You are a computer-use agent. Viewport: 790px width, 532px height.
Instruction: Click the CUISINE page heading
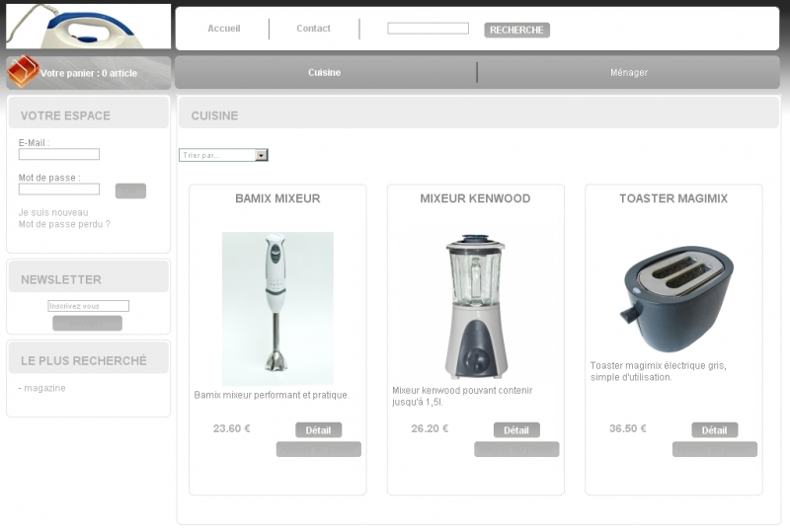pos(214,115)
